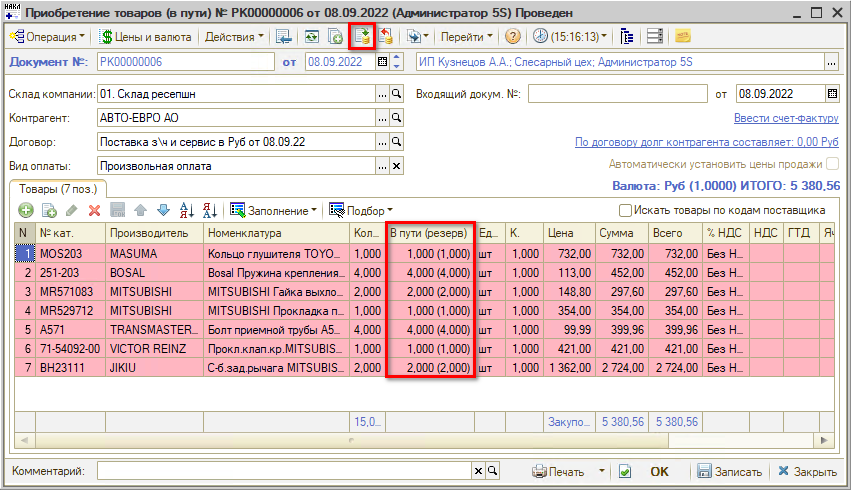The height and width of the screenshot is (490, 851).
Task: Click the sort ascending А-Я icon
Action: (186, 210)
